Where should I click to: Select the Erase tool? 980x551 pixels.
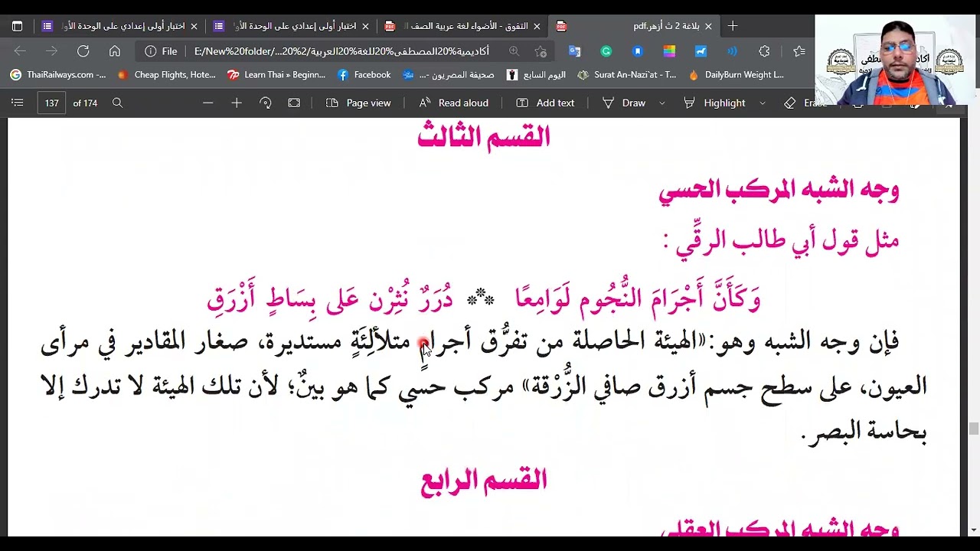(805, 103)
